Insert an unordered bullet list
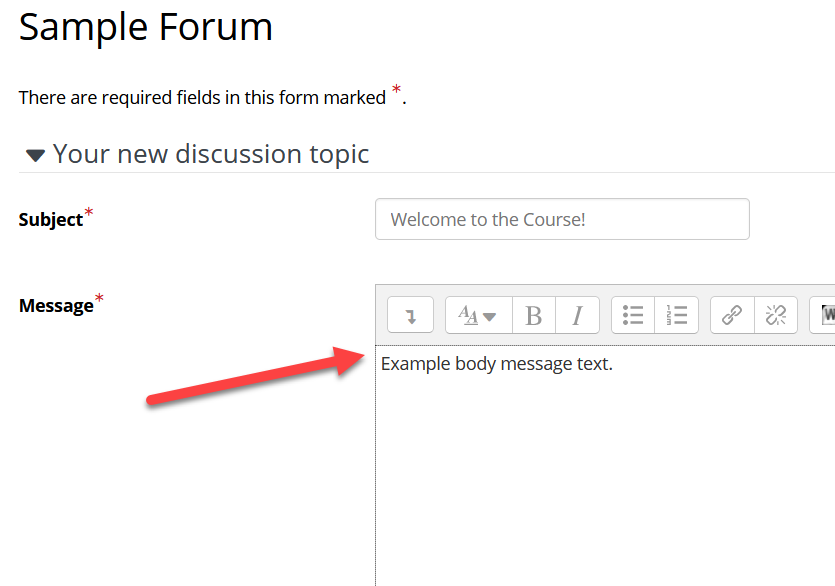Viewport: 835px width, 586px height. tap(633, 315)
